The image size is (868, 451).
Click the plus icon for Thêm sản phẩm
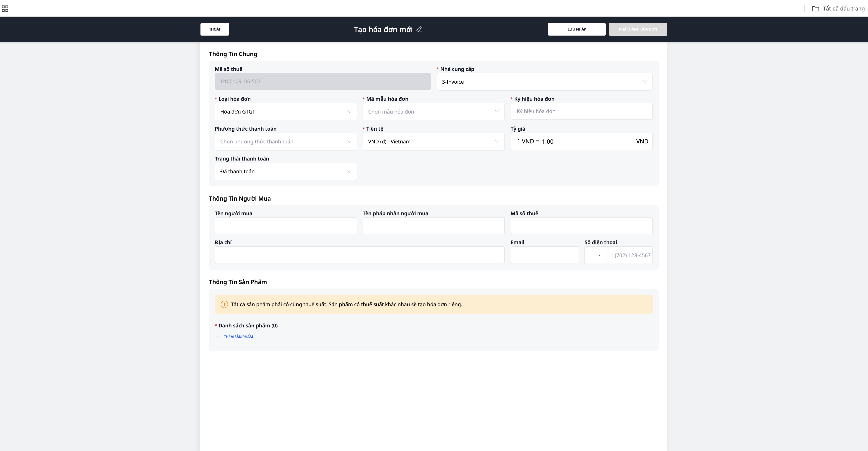[218, 337]
